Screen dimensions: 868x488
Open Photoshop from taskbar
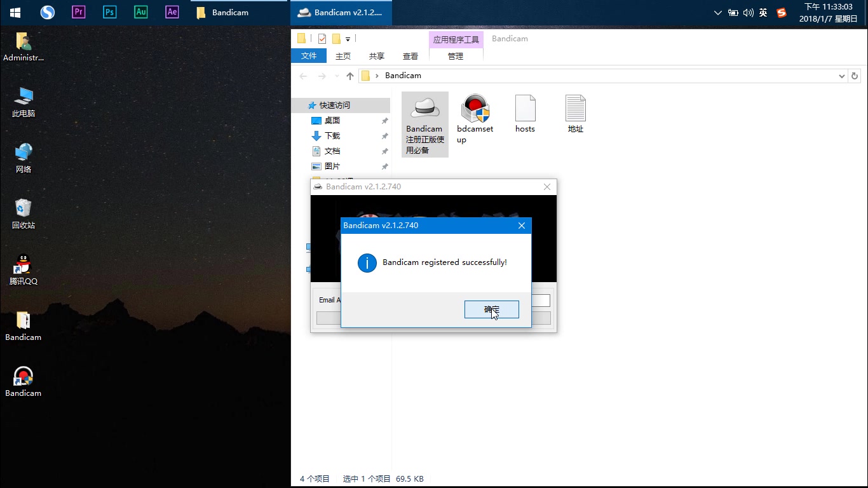click(109, 12)
